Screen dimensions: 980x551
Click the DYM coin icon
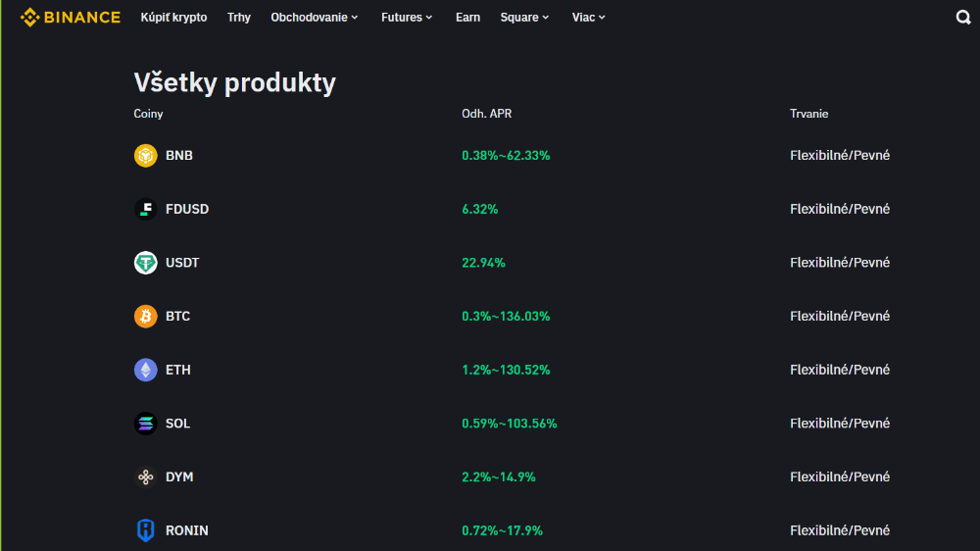(145, 477)
